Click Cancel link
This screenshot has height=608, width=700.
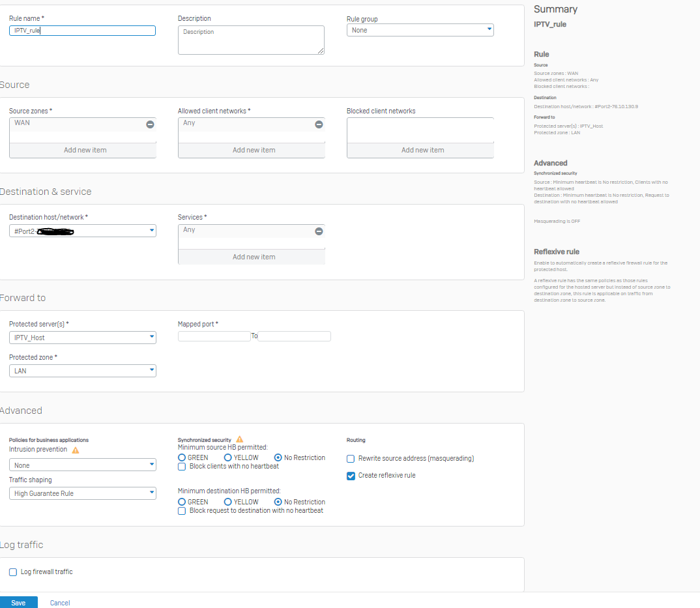pyautogui.click(x=60, y=603)
